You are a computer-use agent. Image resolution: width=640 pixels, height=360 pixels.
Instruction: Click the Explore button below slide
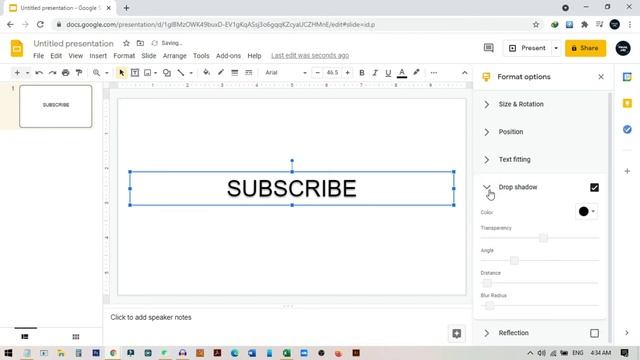[457, 333]
